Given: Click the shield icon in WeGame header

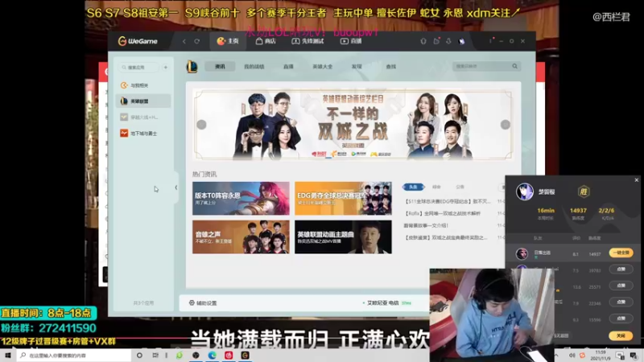Looking at the screenshot, I should click(423, 41).
